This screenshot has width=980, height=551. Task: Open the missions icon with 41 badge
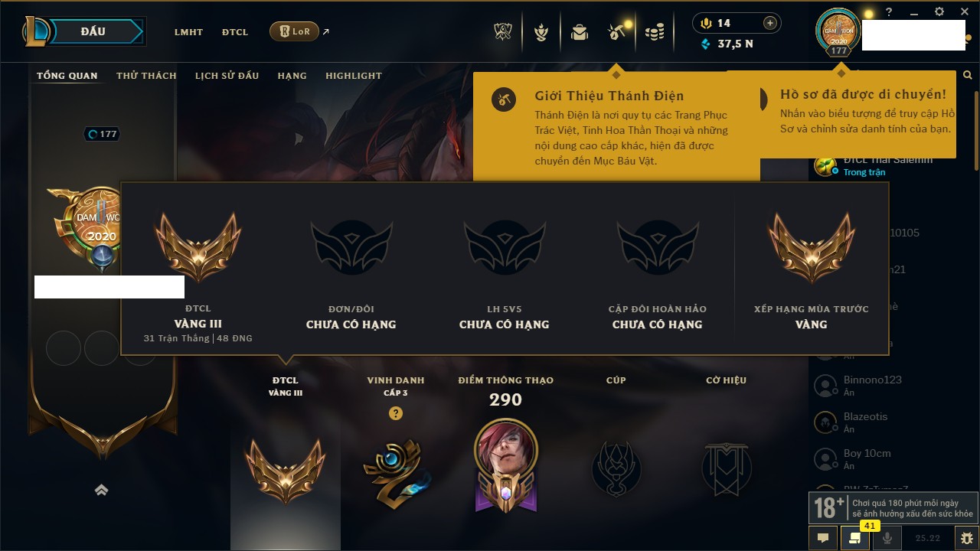(x=854, y=538)
